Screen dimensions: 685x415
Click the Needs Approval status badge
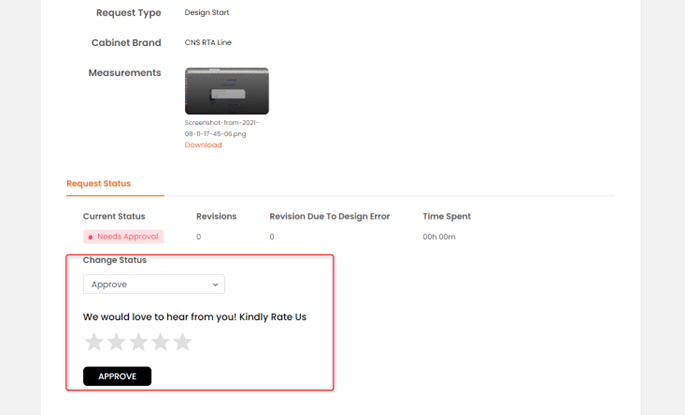pos(123,237)
